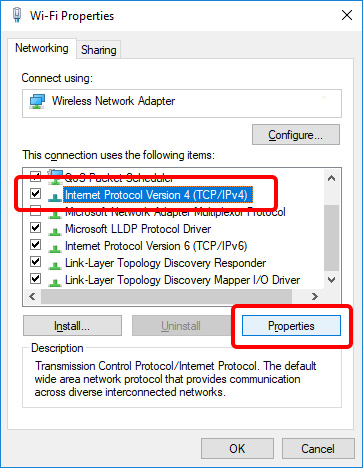Click the Internet Protocol Version 6 icon
363x468 pixels.
tap(55, 247)
